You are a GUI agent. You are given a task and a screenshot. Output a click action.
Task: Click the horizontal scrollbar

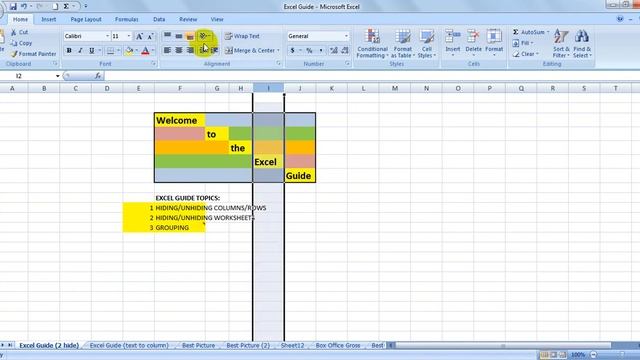(502, 346)
